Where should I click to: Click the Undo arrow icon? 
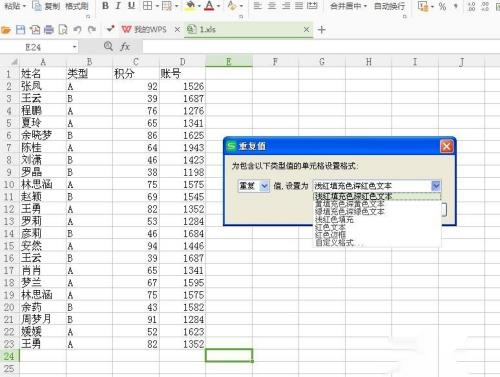(x=77, y=30)
